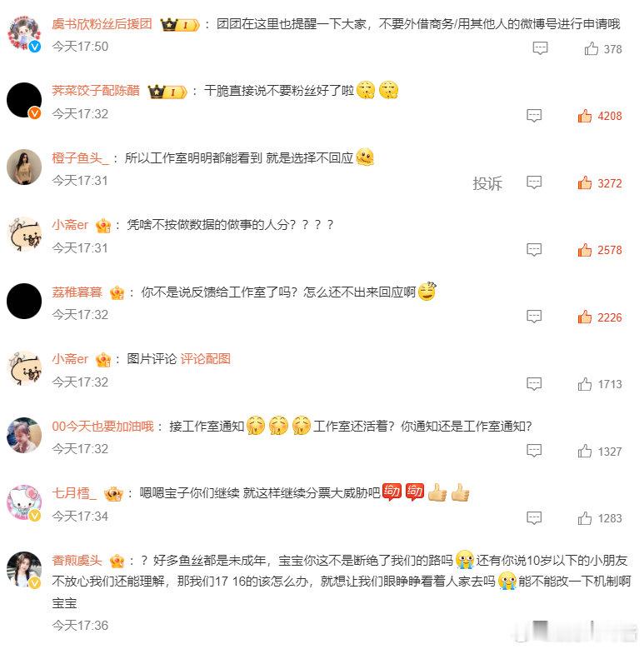Unlike the comment with 4208 likes
This screenshot has width=644, height=649.
tap(584, 116)
